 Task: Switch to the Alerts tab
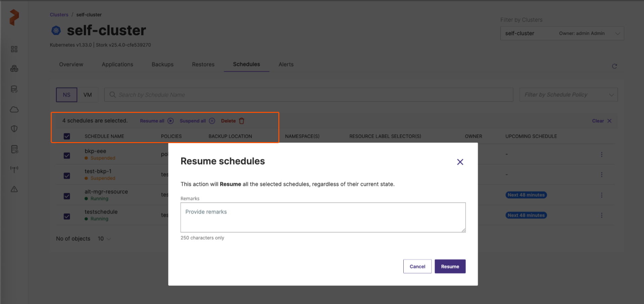(x=286, y=64)
